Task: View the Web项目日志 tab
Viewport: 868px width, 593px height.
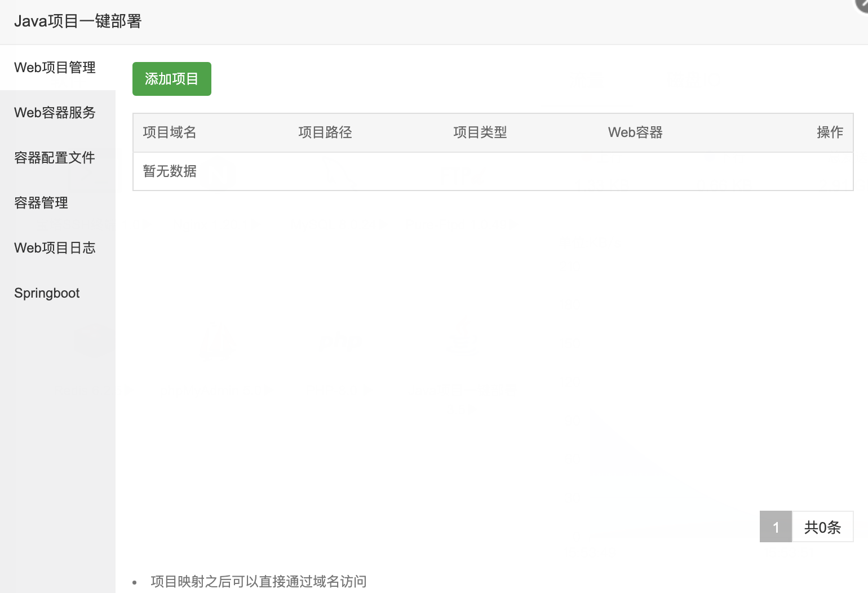Action: 55,248
